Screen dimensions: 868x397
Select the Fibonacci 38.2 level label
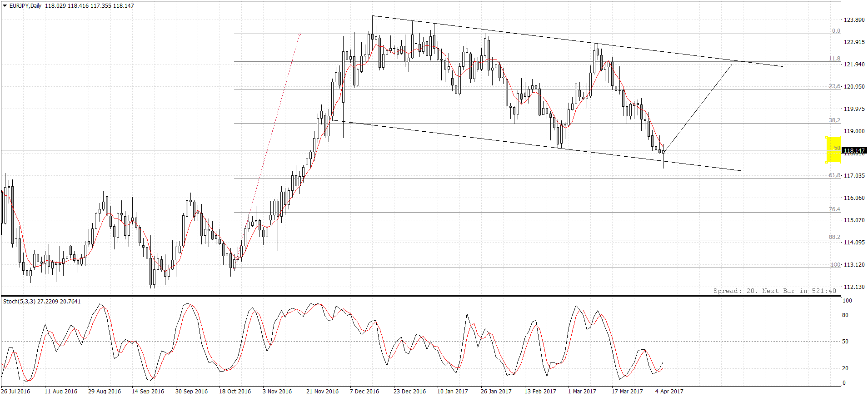click(835, 120)
